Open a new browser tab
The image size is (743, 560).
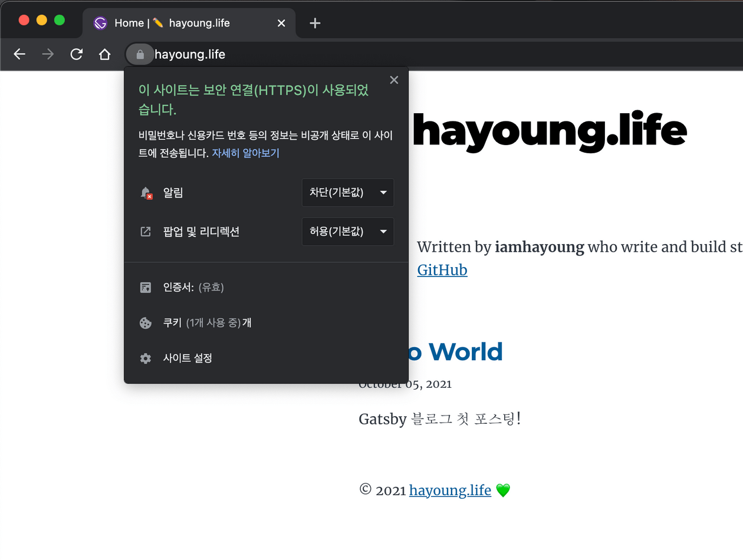click(314, 23)
